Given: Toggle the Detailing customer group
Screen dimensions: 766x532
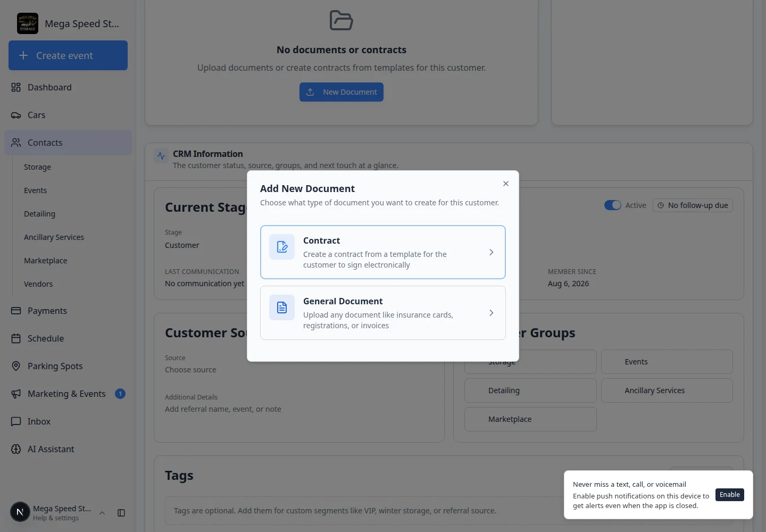Looking at the screenshot, I should click(x=530, y=390).
